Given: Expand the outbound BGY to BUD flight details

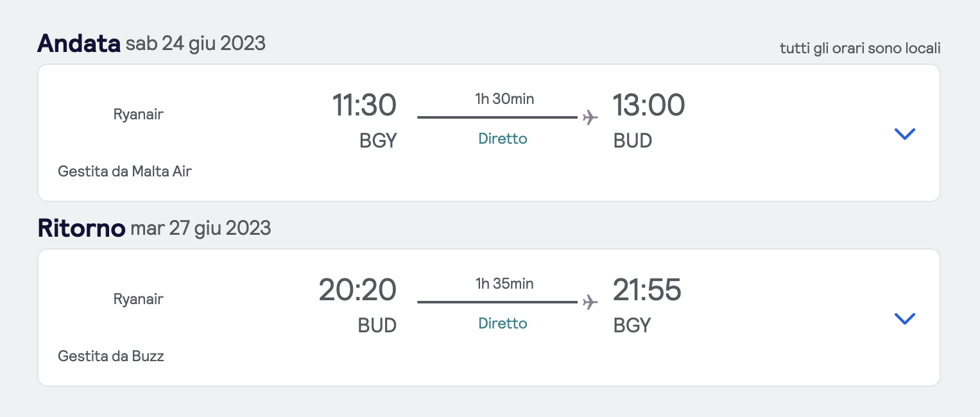Looking at the screenshot, I should [x=904, y=134].
